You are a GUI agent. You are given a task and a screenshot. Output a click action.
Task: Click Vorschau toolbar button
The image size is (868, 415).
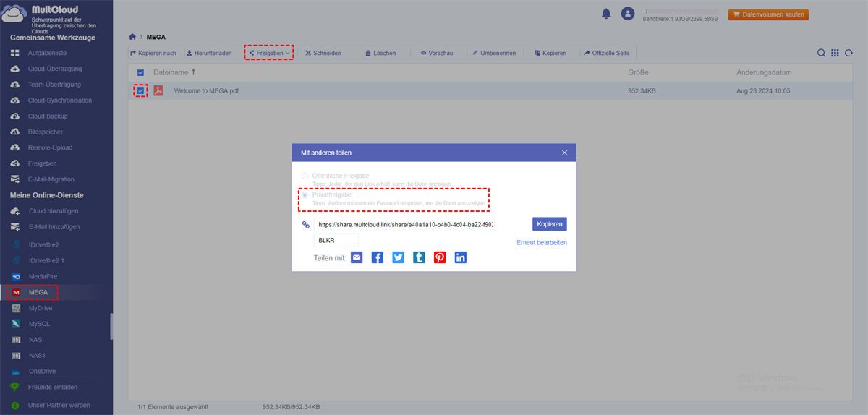click(x=437, y=53)
